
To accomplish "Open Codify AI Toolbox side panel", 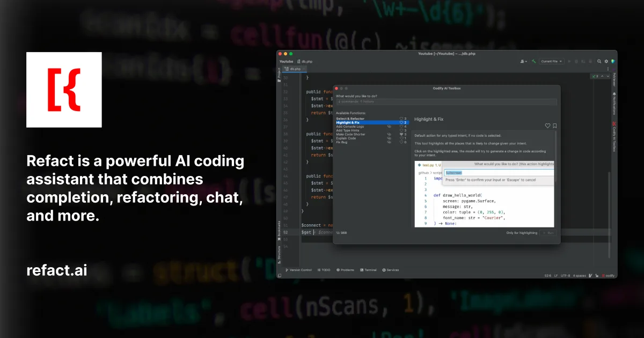I will [614, 138].
